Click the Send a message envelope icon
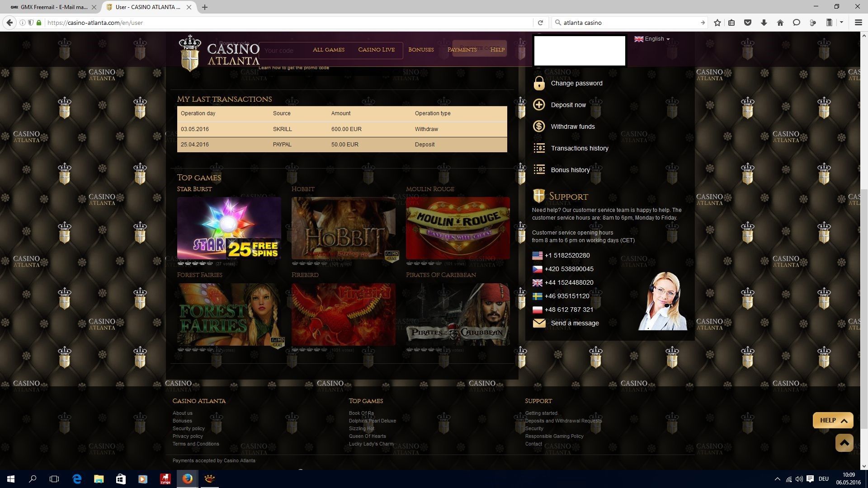Viewport: 868px width, 488px height. click(539, 323)
